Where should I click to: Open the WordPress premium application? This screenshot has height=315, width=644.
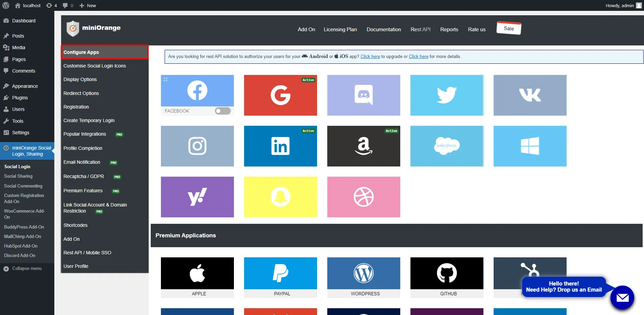tap(364, 278)
